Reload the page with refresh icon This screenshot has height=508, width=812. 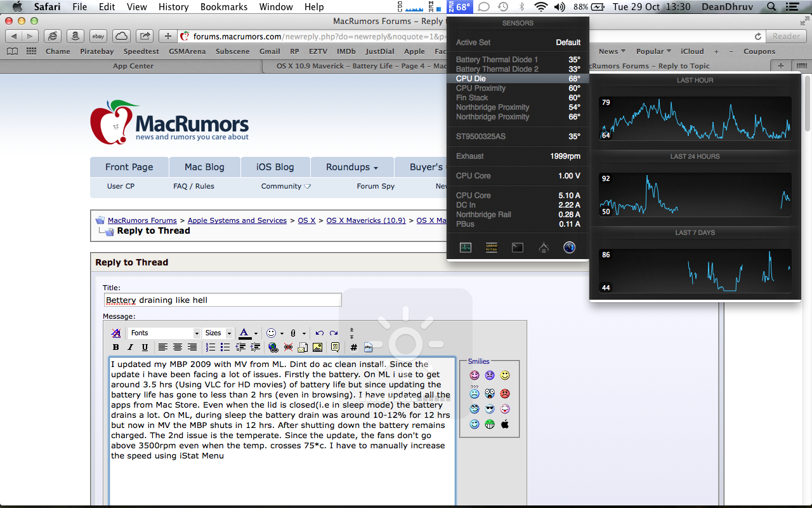[x=757, y=36]
